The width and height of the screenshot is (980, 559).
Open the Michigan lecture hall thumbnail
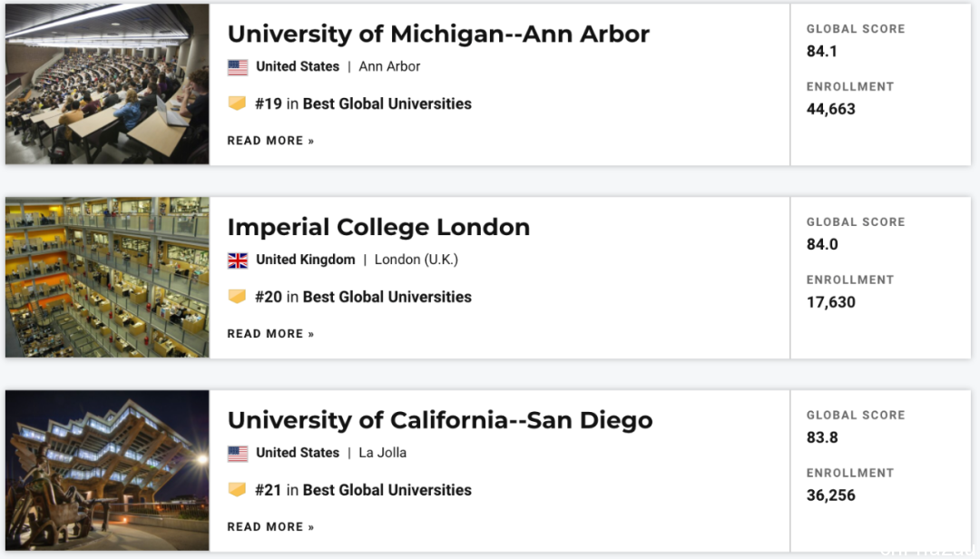[x=107, y=84]
